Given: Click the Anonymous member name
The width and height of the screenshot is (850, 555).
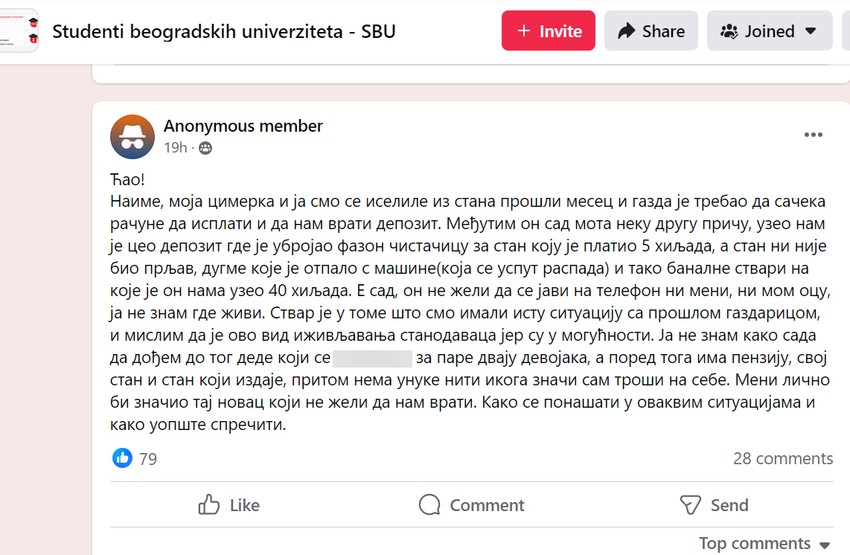Looking at the screenshot, I should point(243,126).
